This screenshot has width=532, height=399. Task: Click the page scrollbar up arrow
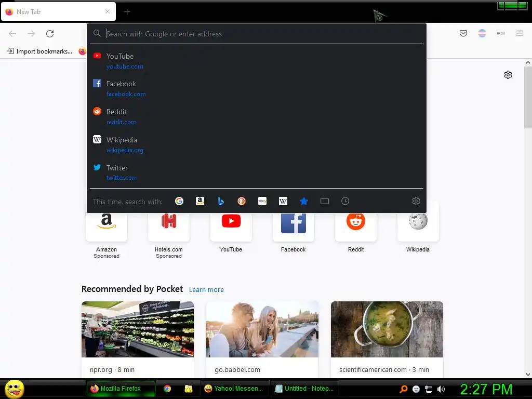pyautogui.click(x=528, y=62)
